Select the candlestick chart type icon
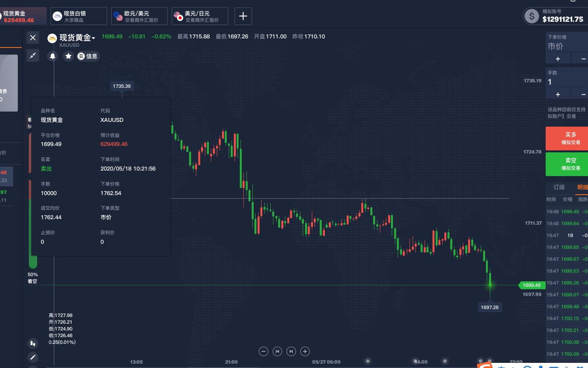The height and width of the screenshot is (368, 588). (x=33, y=343)
